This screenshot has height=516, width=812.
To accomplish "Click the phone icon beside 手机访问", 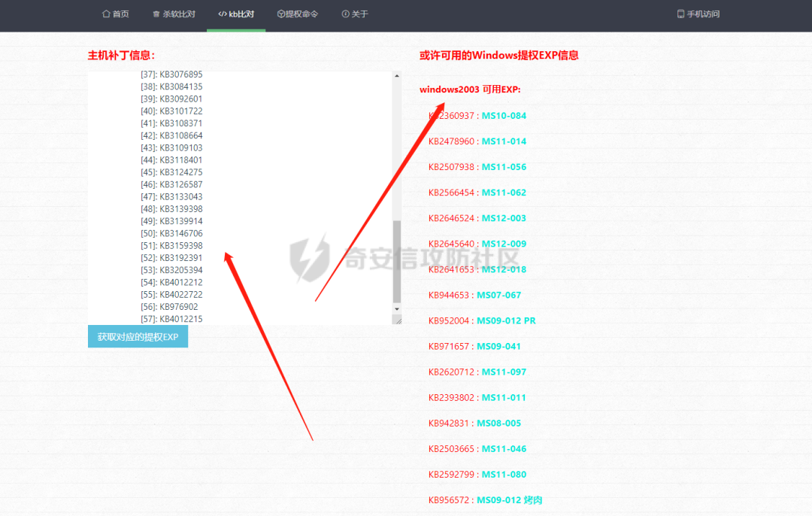I will (681, 14).
